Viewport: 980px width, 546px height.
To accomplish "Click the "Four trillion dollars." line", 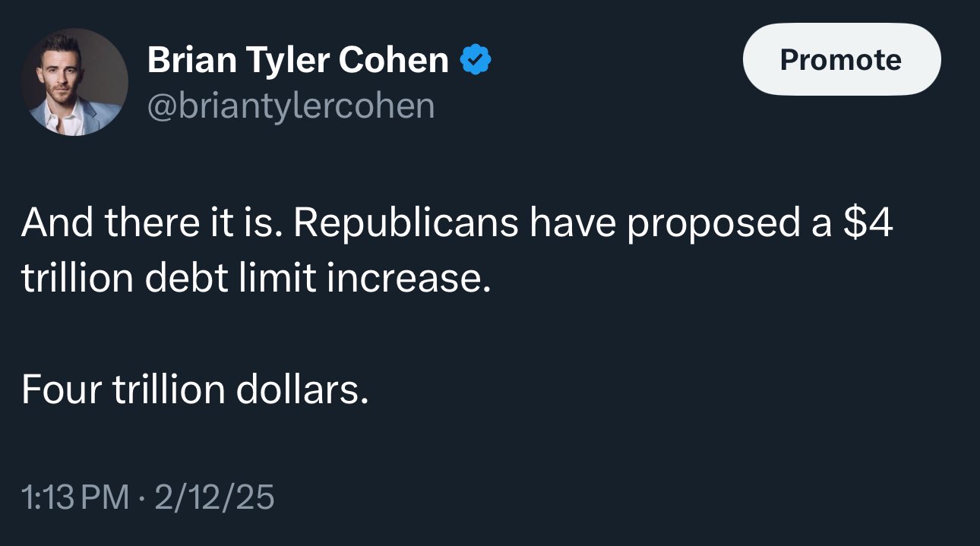I will pyautogui.click(x=195, y=389).
